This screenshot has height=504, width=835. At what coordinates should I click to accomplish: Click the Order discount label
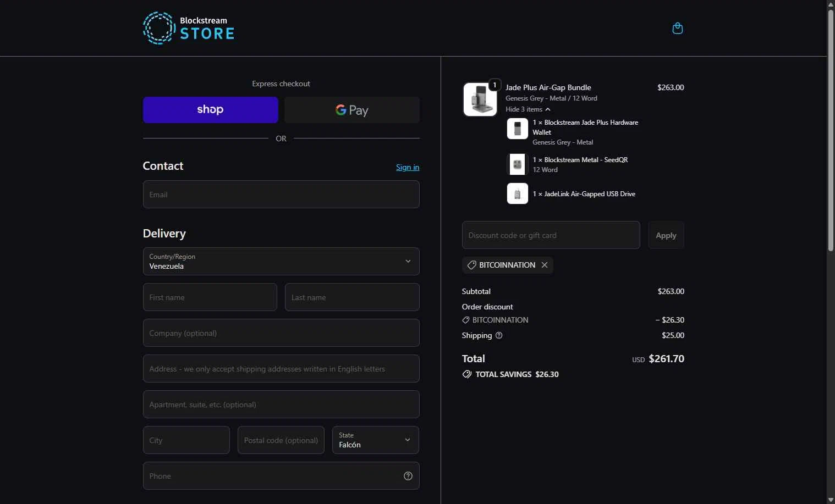(x=487, y=307)
